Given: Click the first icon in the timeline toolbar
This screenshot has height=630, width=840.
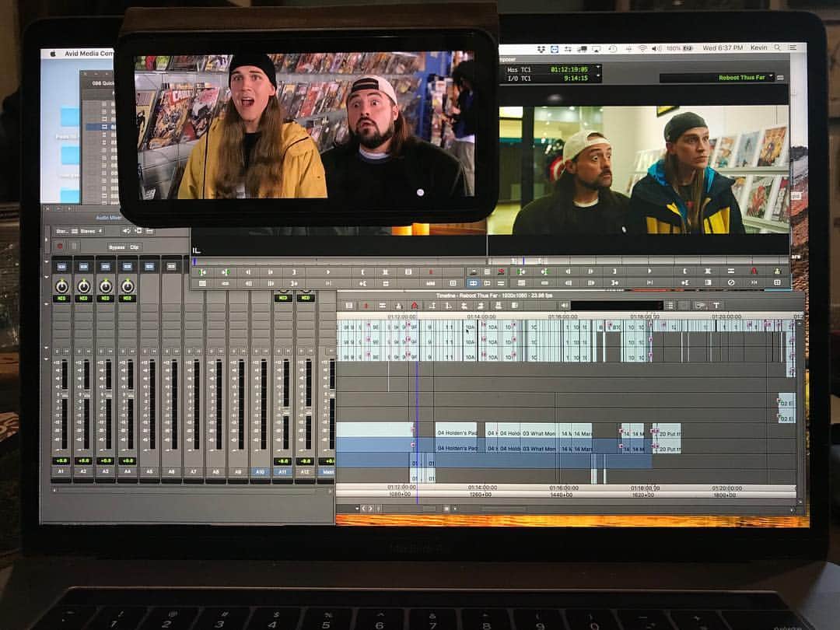Looking at the screenshot, I should (x=349, y=306).
